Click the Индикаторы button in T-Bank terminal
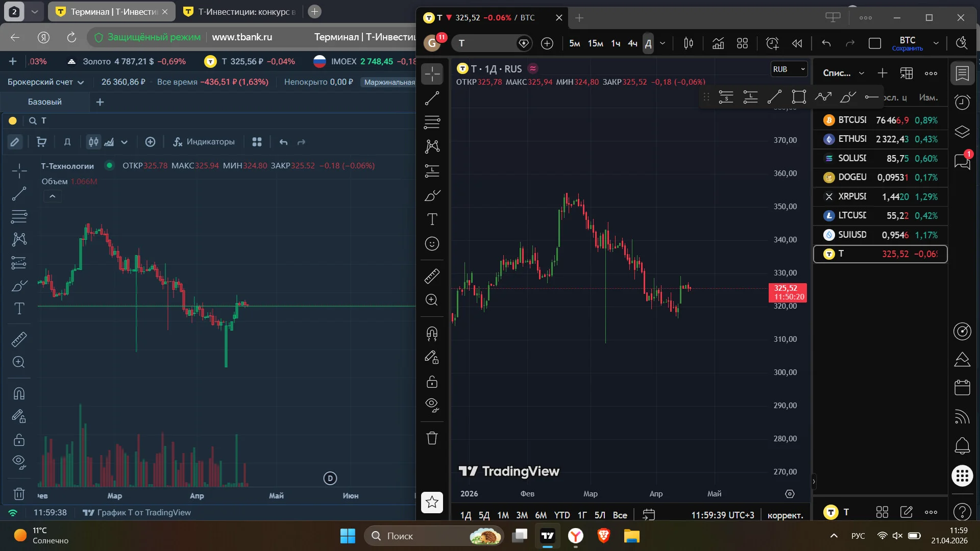Image resolution: width=980 pixels, height=551 pixels. point(204,142)
